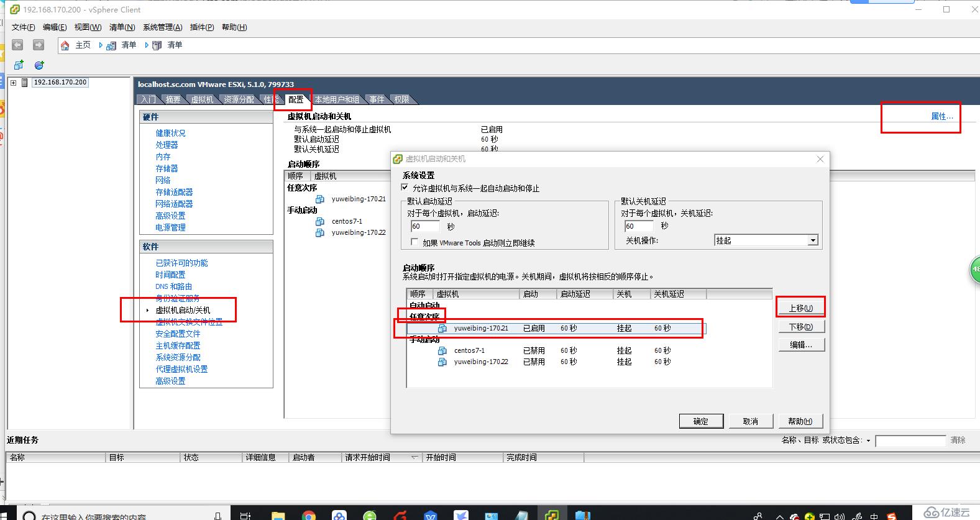The width and height of the screenshot is (980, 520).
Task: Toggle 允许虚拟机与系统一起自动启动和停止 checkbox
Action: tap(405, 188)
